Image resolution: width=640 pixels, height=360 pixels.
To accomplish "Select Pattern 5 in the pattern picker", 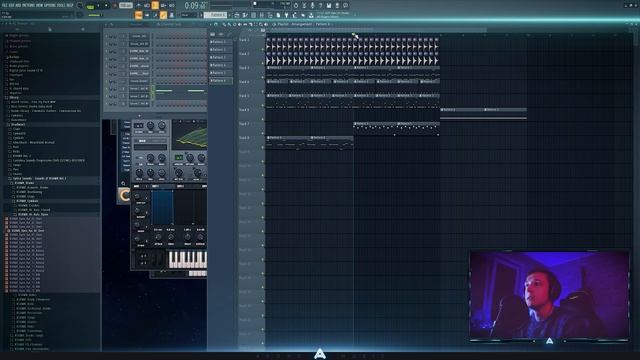I will 220,73.
